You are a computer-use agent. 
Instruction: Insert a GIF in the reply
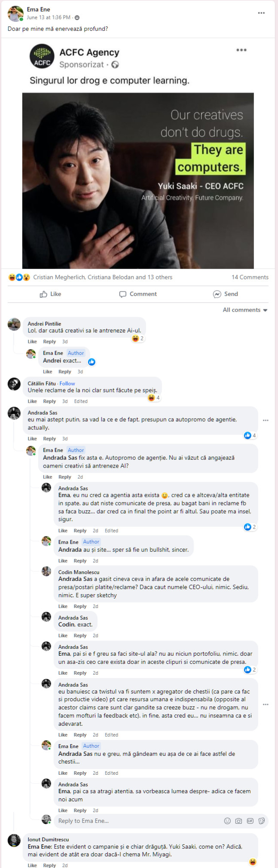[x=250, y=821]
